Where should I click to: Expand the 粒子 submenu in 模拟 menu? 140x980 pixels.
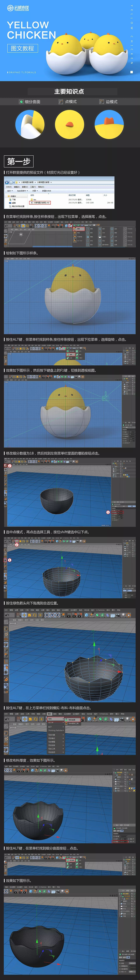pyautogui.click(x=56, y=727)
